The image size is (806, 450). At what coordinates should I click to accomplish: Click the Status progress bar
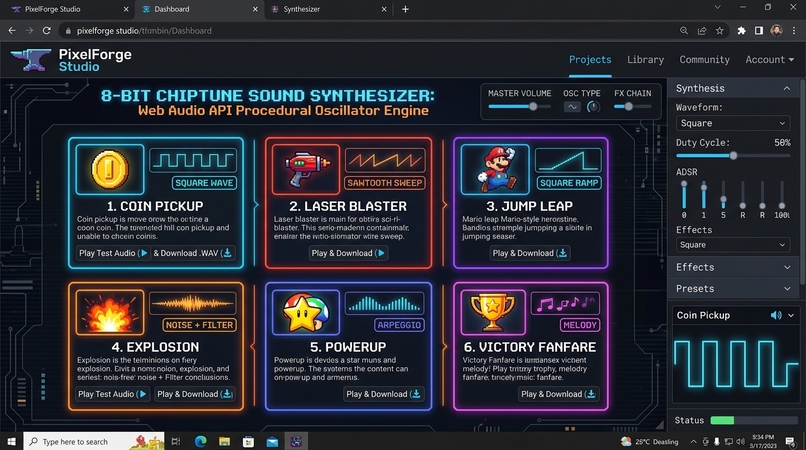click(752, 420)
